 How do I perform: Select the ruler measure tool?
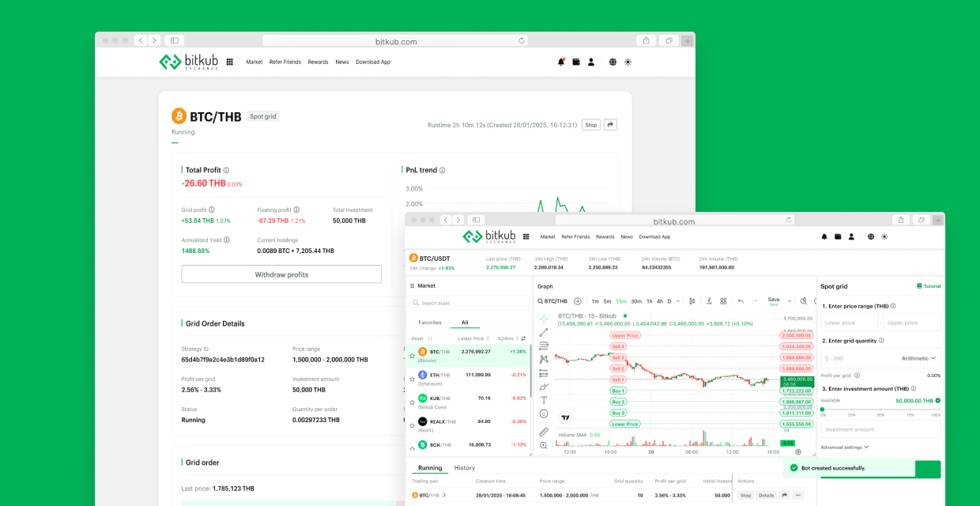coord(544,432)
